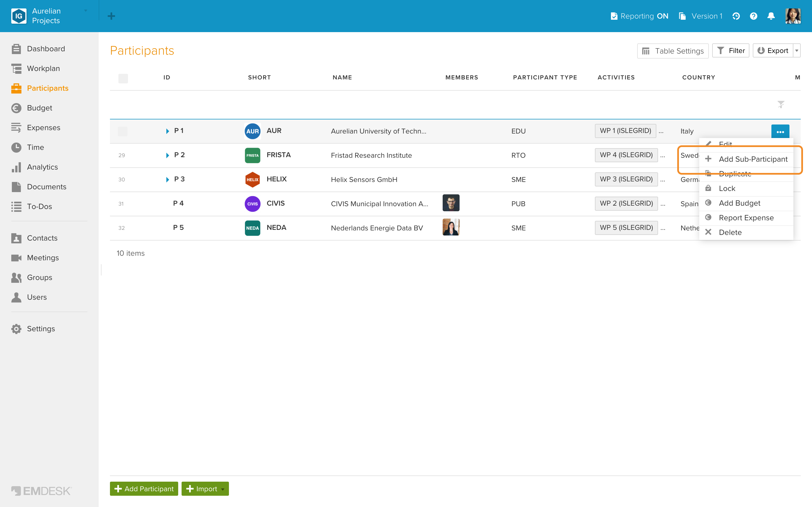Image resolution: width=812 pixels, height=507 pixels.
Task: Open the Analytics sidebar item
Action: pos(42,167)
